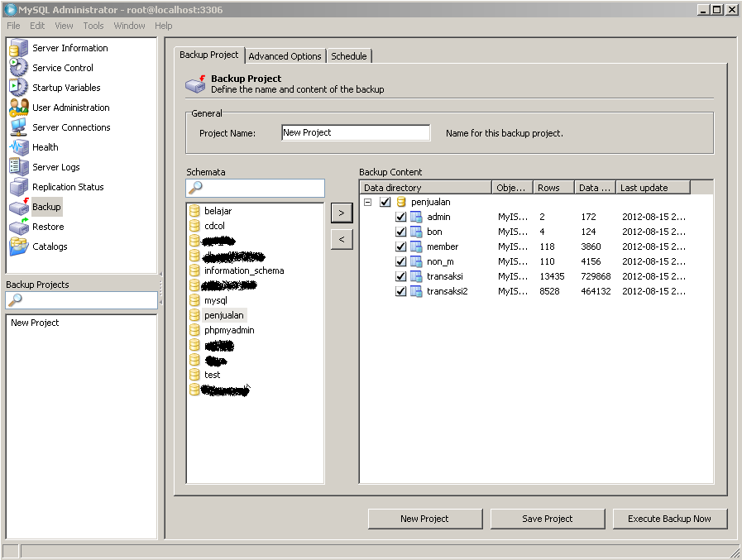The width and height of the screenshot is (742, 560).
Task: Select New Project in Backup Projects list
Action: 35,323
